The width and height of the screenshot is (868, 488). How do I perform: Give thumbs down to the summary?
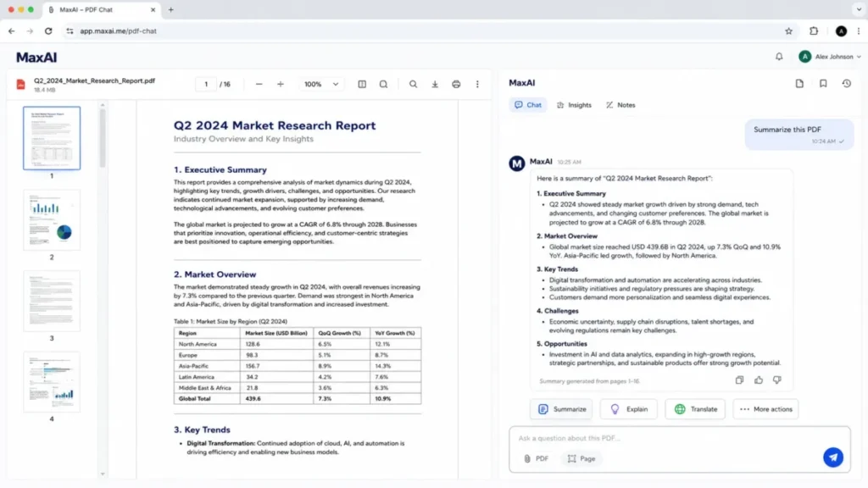(x=777, y=380)
